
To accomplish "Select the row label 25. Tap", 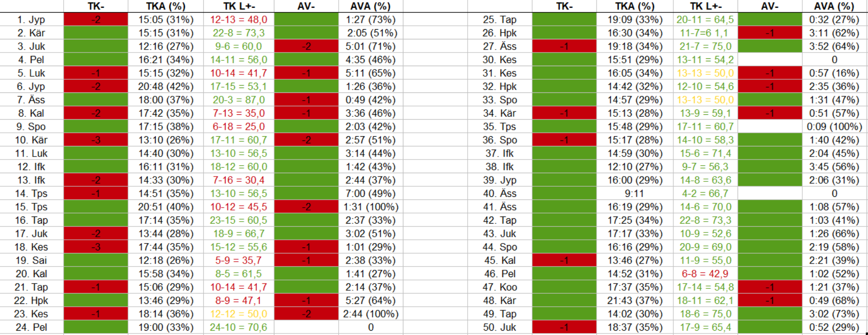I will (x=500, y=20).
